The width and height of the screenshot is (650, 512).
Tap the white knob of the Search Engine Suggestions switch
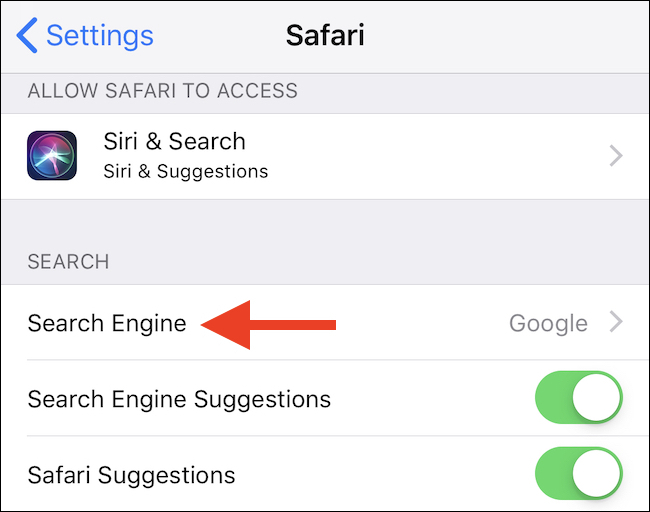[597, 397]
